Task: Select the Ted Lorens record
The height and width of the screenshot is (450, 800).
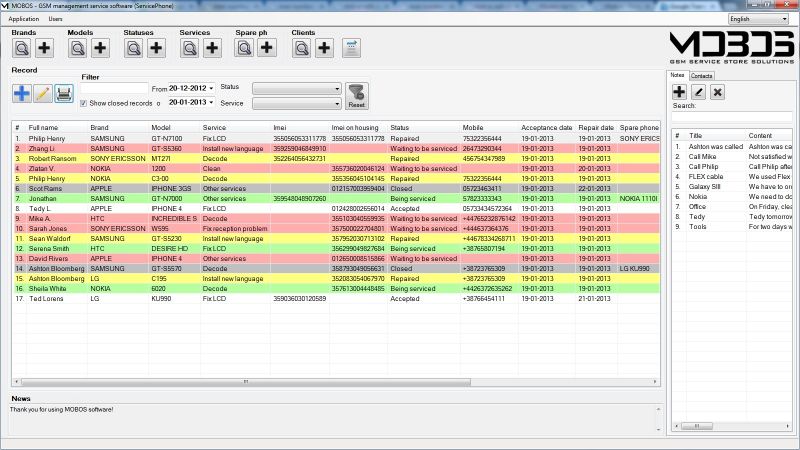Action: [336, 298]
